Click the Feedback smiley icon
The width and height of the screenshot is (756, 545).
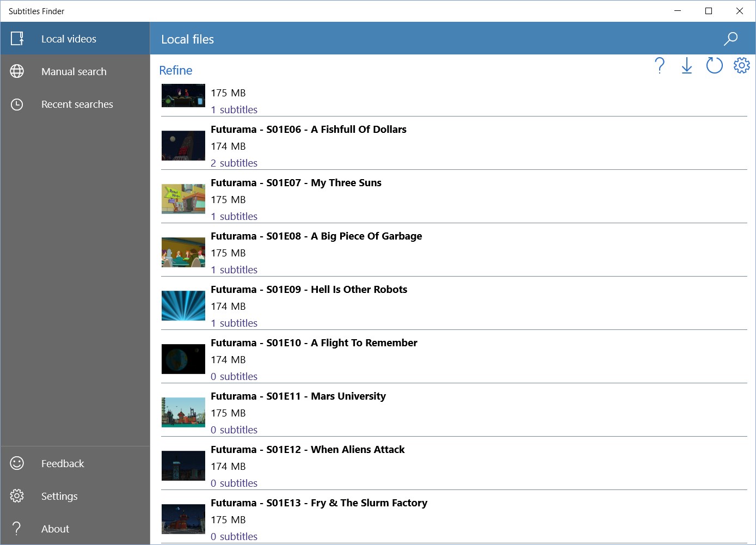pyautogui.click(x=17, y=463)
